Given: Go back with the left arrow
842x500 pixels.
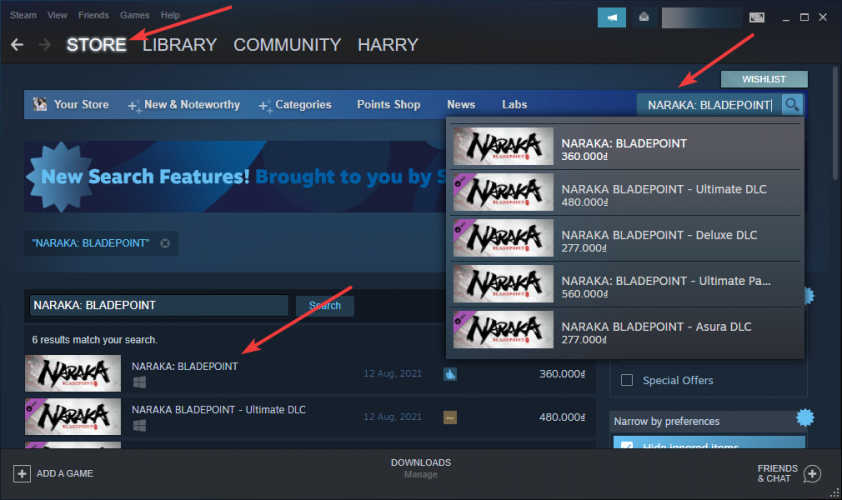Looking at the screenshot, I should (x=17, y=45).
